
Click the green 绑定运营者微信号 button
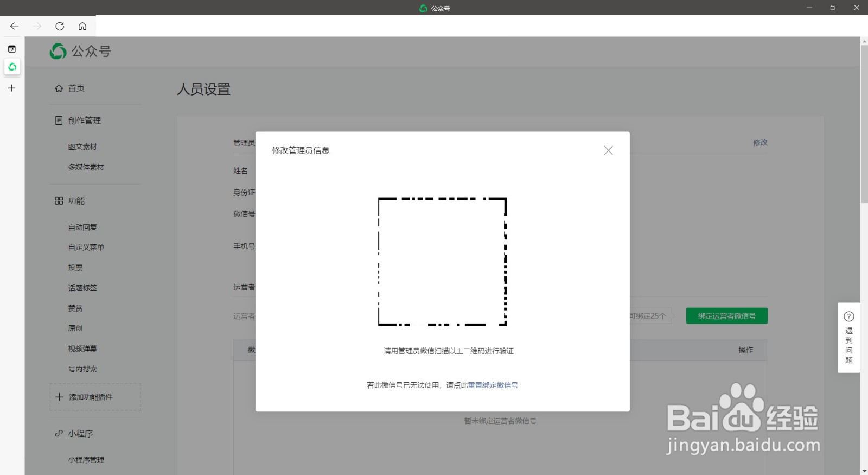click(x=726, y=316)
